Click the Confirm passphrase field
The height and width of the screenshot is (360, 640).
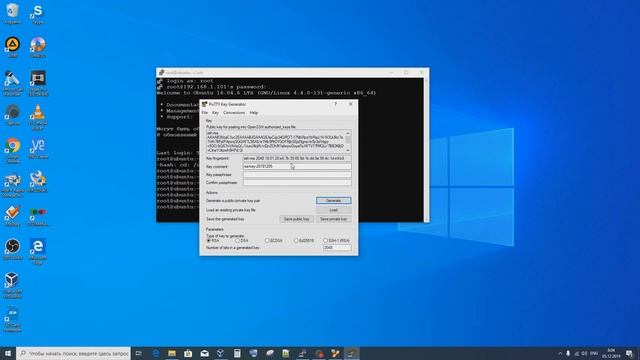[x=297, y=183]
